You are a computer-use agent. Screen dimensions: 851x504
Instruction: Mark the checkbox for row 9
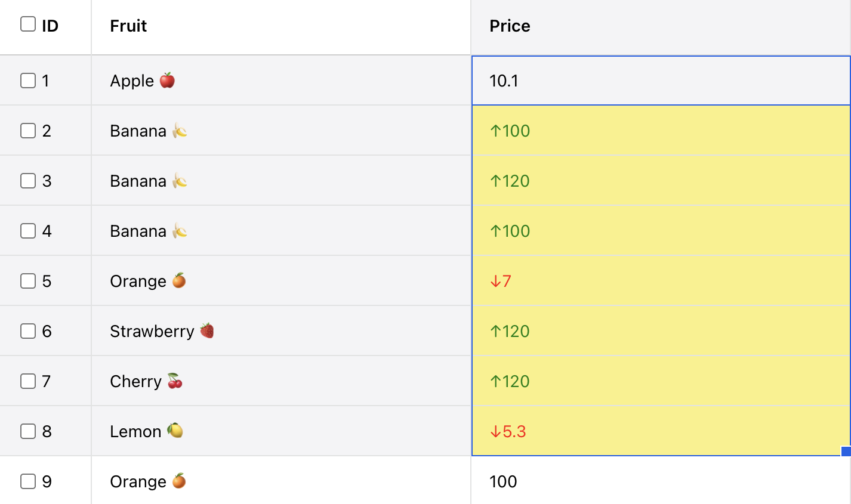28,481
